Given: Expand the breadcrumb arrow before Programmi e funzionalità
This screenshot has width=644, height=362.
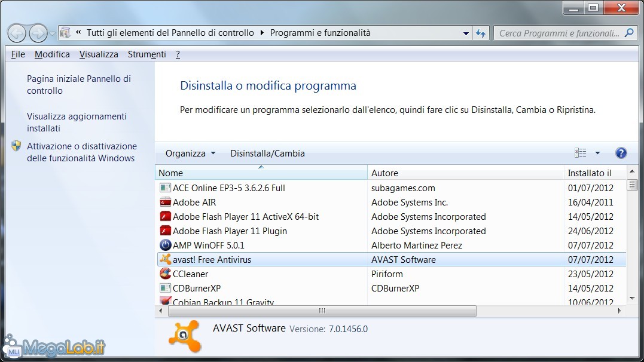Looking at the screenshot, I should pos(262,33).
